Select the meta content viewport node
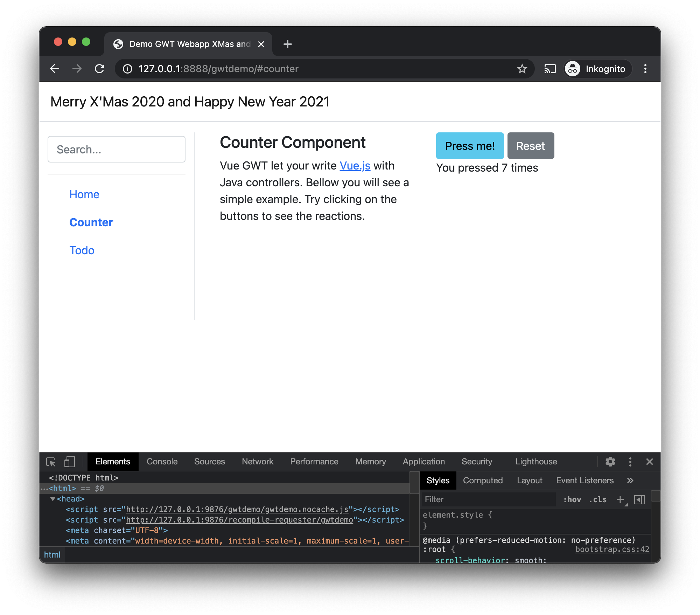Screen dimensions: 700x615 click(237, 541)
